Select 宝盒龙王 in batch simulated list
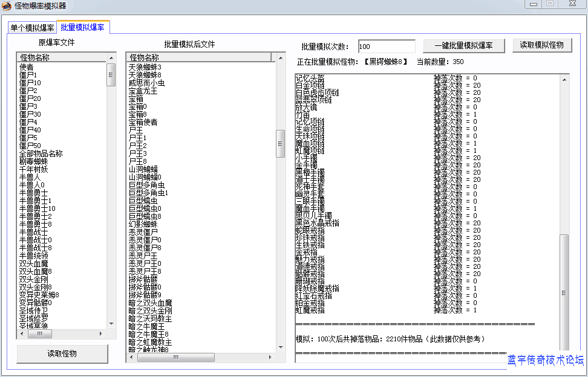This screenshot has height=377, width=588. coord(143,91)
